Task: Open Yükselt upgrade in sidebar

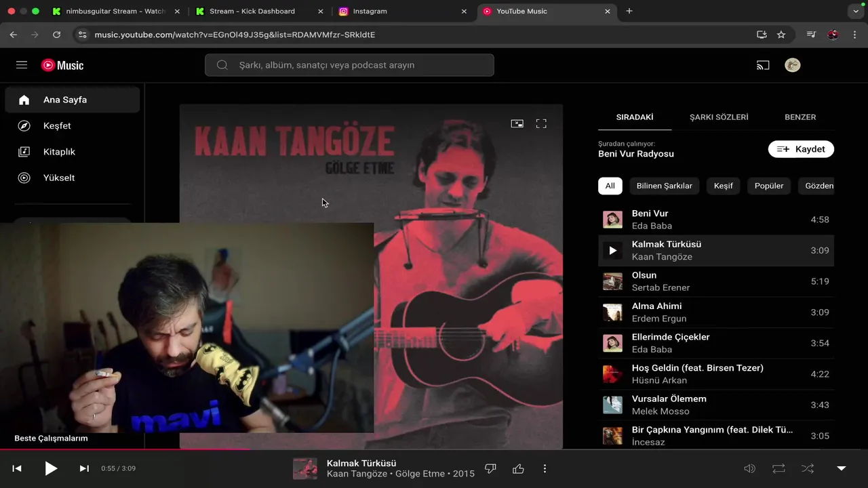Action: point(72,178)
